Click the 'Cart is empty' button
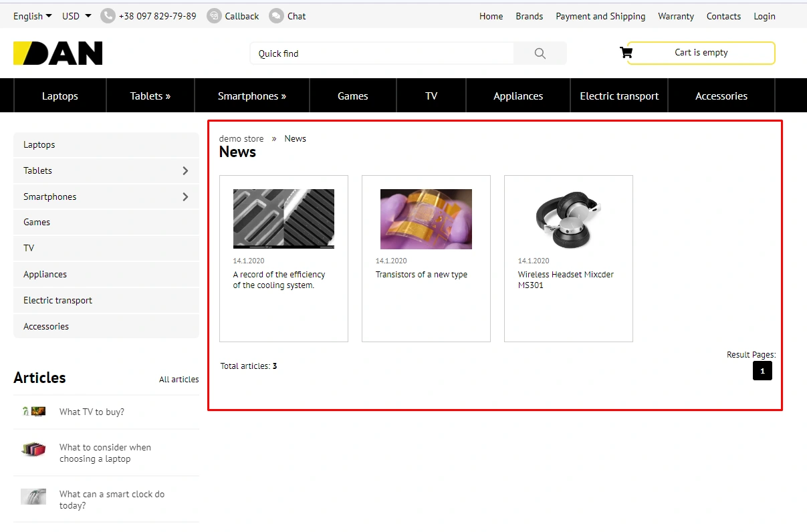 click(701, 53)
